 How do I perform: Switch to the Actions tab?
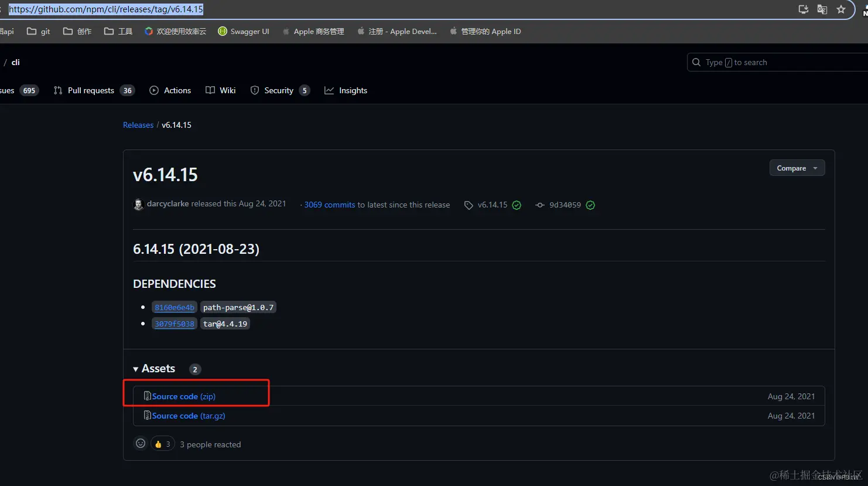click(170, 90)
